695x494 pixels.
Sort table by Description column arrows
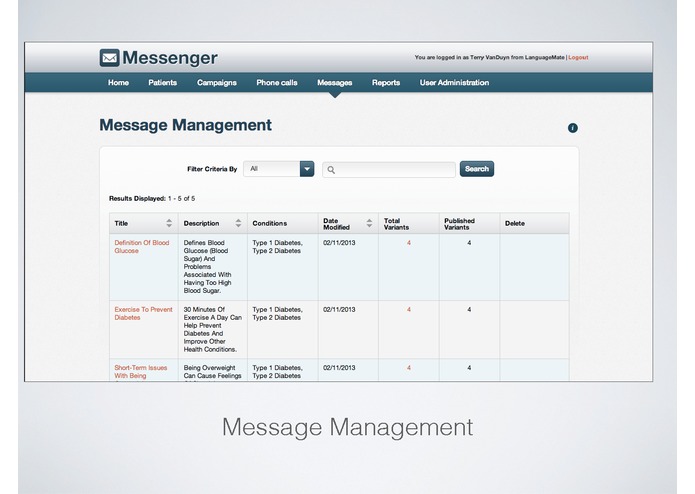click(238, 223)
